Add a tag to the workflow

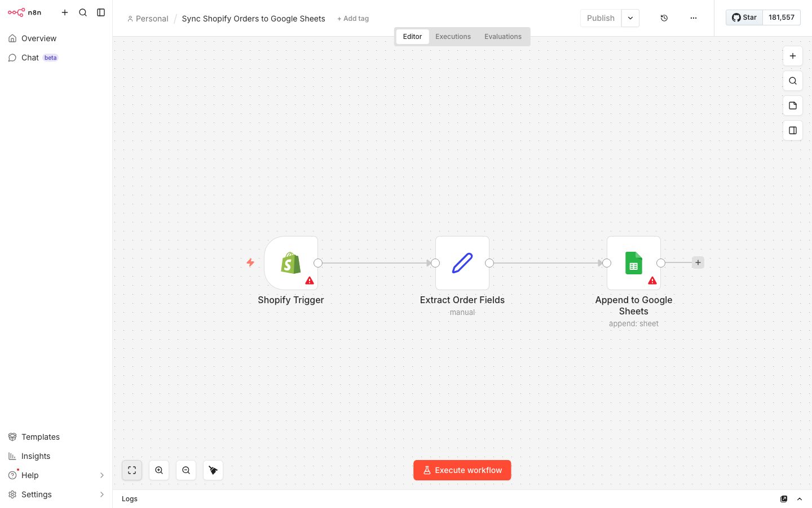point(353,18)
